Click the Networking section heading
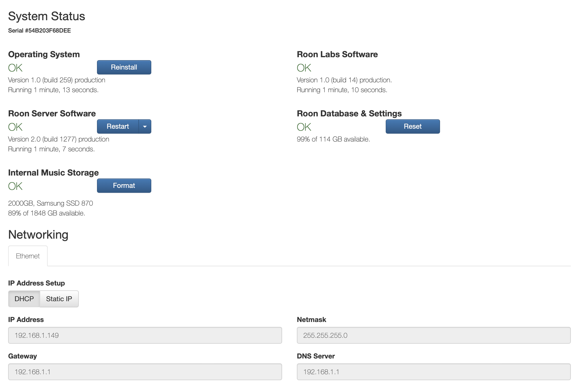 click(38, 234)
